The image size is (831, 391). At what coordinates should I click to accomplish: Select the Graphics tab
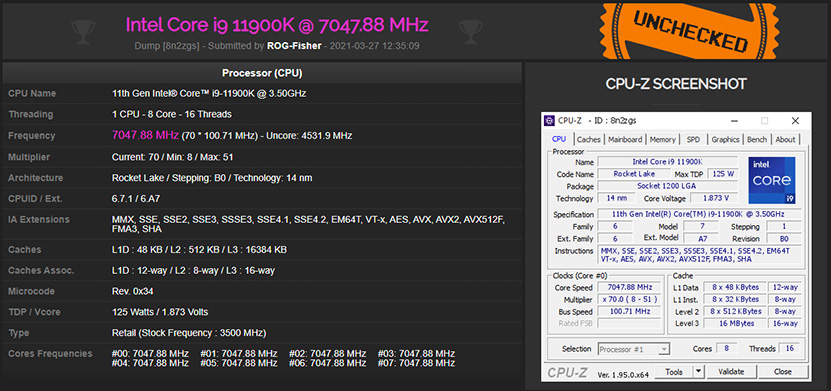point(725,139)
